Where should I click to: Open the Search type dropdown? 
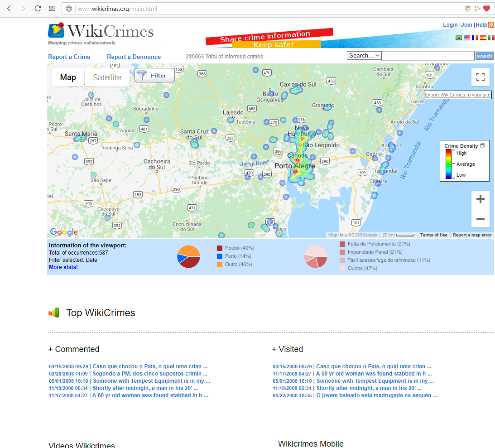[x=364, y=56]
